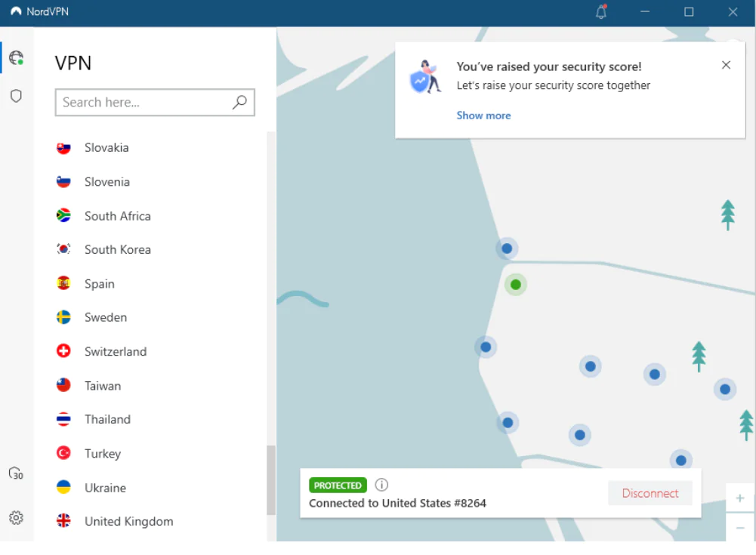Open the VPN section via the globe sidebar icon
Image resolution: width=756 pixels, height=555 pixels.
click(16, 57)
